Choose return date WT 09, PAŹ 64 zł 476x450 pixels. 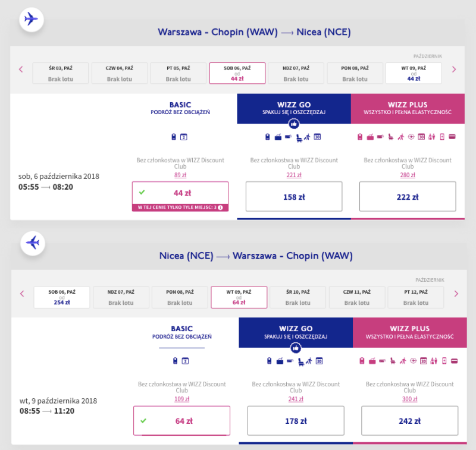tap(239, 297)
